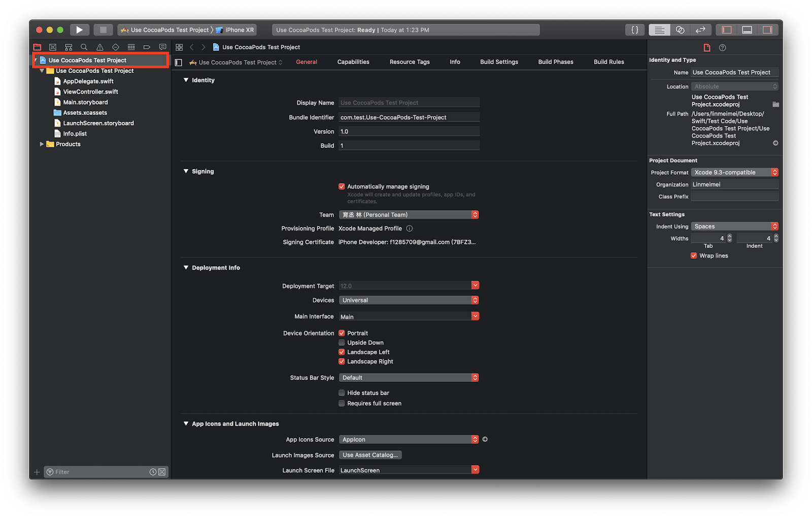This screenshot has width=812, height=518.
Task: Stop the running build
Action: tap(103, 30)
